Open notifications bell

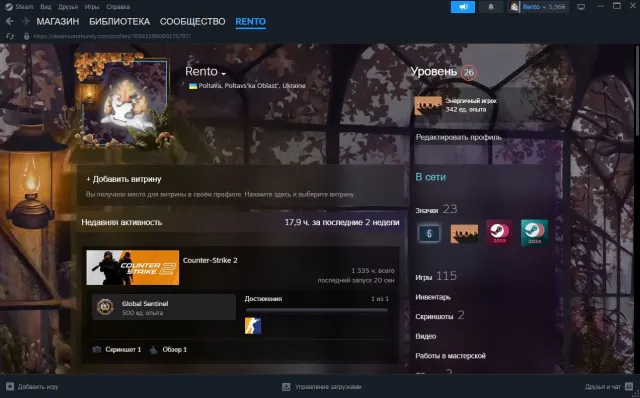tap(491, 7)
